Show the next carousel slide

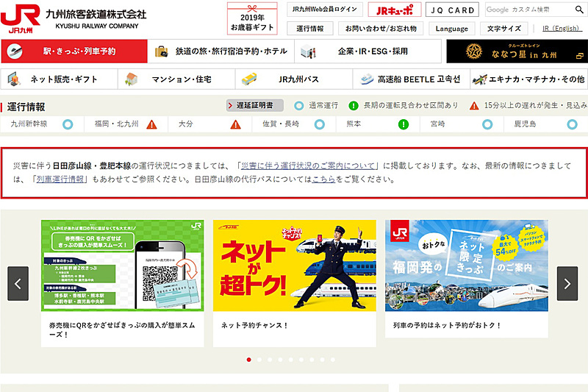567,284
